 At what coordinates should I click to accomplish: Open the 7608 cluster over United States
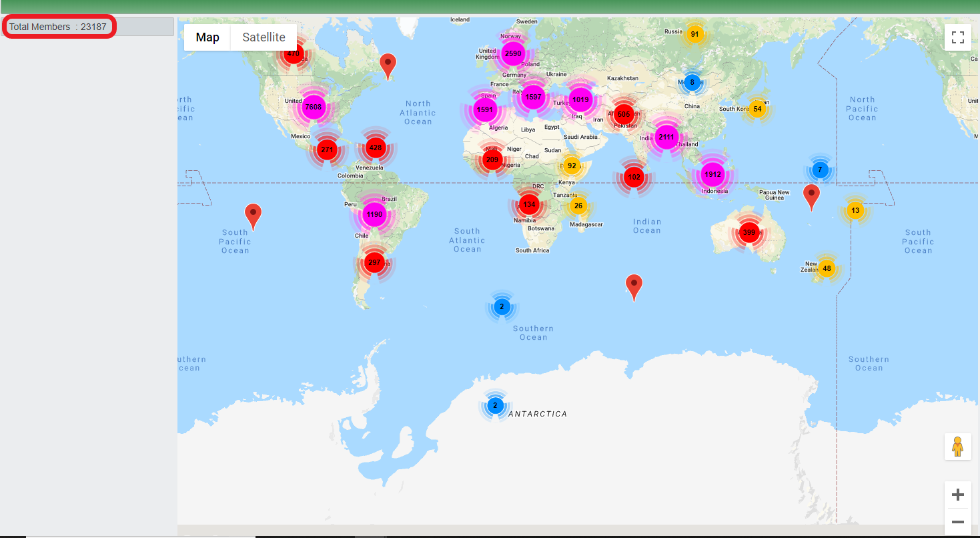click(x=313, y=107)
